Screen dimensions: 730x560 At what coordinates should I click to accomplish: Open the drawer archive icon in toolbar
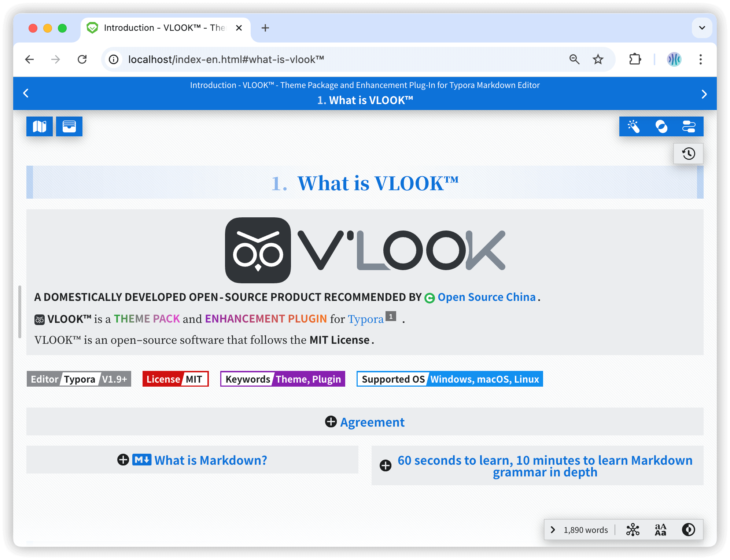69,126
